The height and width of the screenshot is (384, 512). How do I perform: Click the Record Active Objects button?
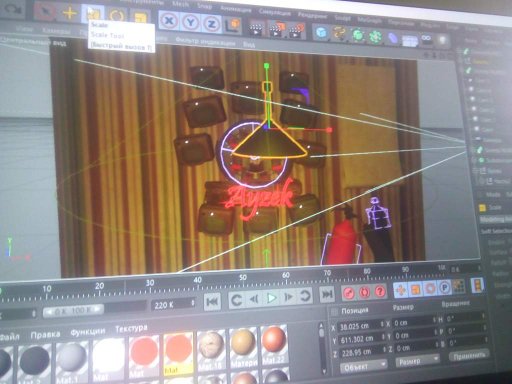coord(349,293)
